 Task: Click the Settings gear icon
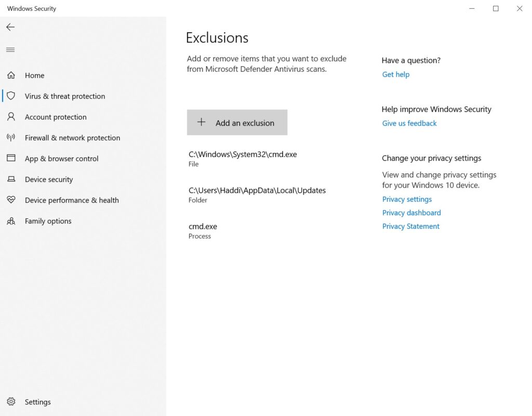(x=11, y=402)
